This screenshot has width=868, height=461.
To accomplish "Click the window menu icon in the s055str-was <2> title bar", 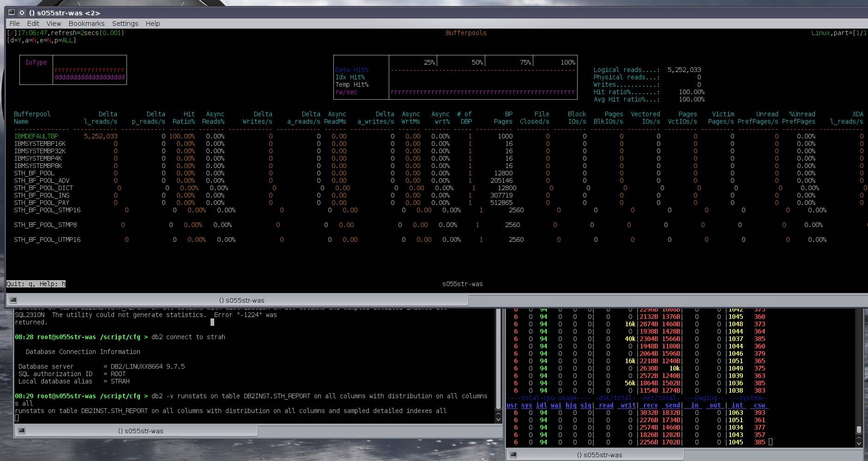I will (12, 12).
